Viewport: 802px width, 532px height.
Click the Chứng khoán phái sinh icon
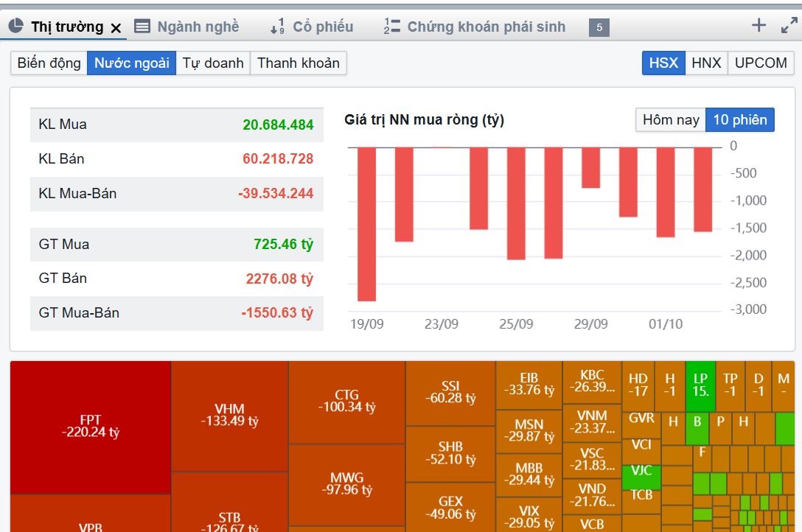point(391,27)
